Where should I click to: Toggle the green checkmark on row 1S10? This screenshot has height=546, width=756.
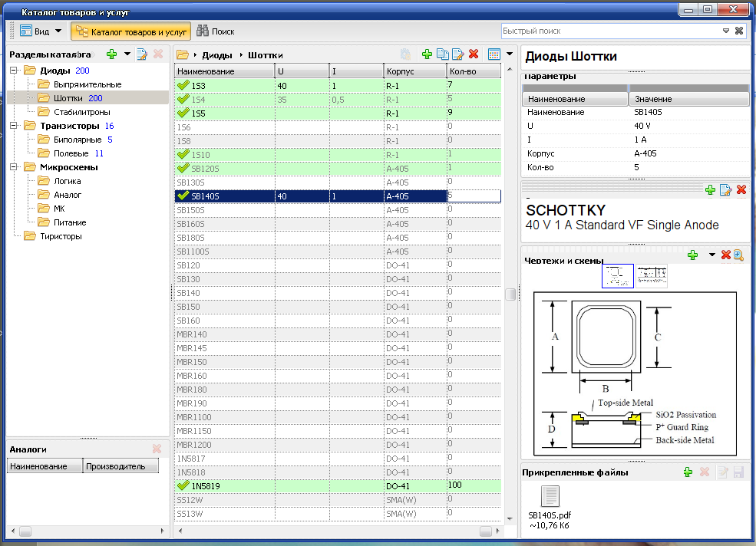[x=183, y=154]
